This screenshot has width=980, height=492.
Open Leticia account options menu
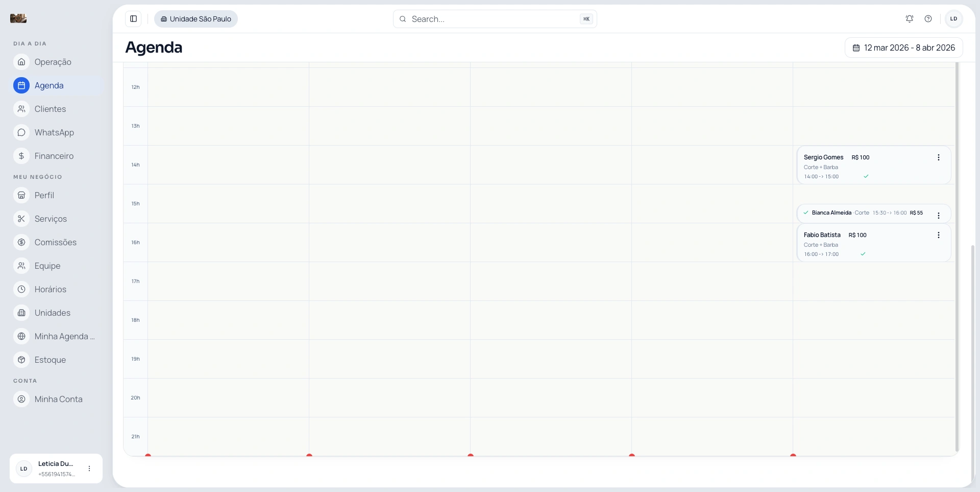pos(89,468)
